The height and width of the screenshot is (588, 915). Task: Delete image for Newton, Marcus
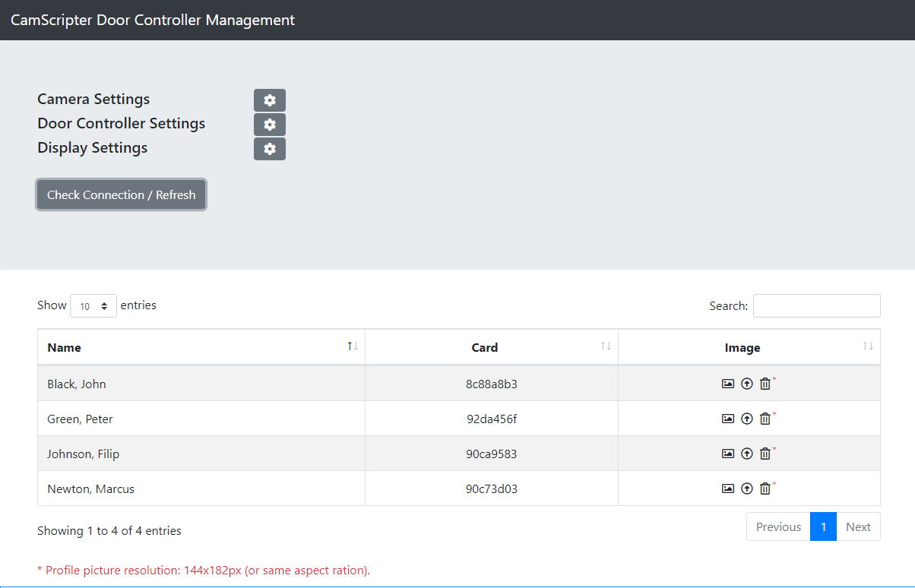765,489
